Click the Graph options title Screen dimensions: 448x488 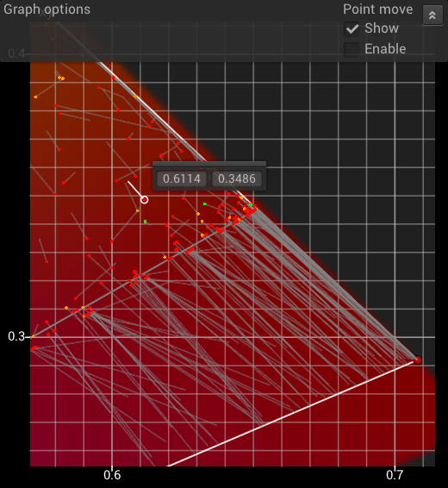(47, 9)
